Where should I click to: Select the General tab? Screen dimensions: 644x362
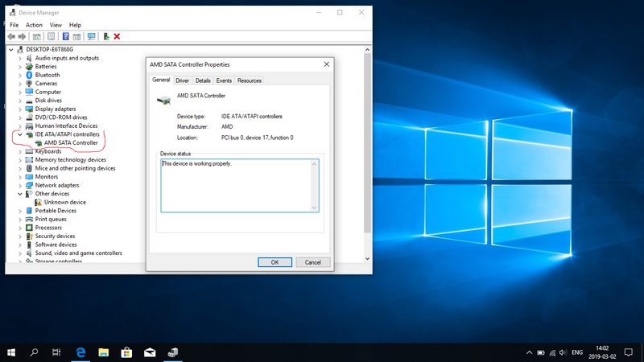pos(161,80)
